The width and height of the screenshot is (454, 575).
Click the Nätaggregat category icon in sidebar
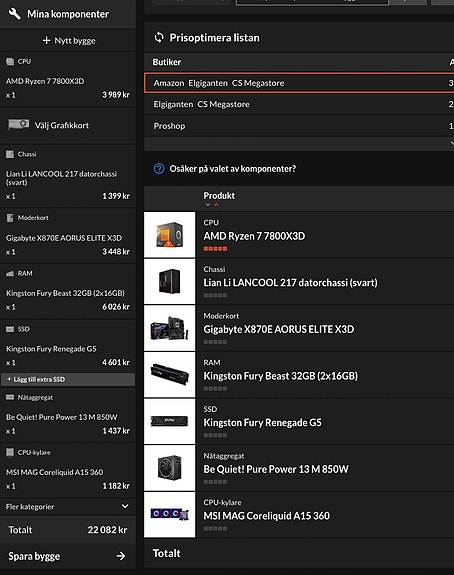10,397
